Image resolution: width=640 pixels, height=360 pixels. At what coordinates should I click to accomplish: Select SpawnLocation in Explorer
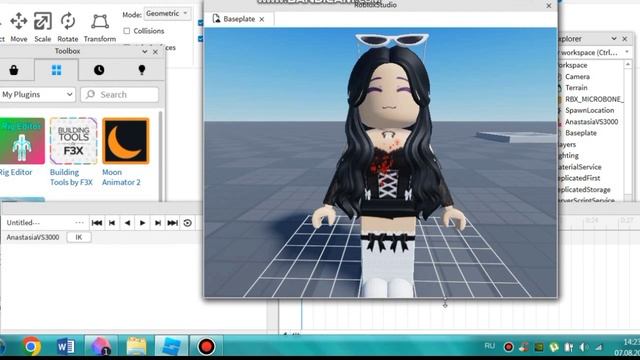coord(589,110)
